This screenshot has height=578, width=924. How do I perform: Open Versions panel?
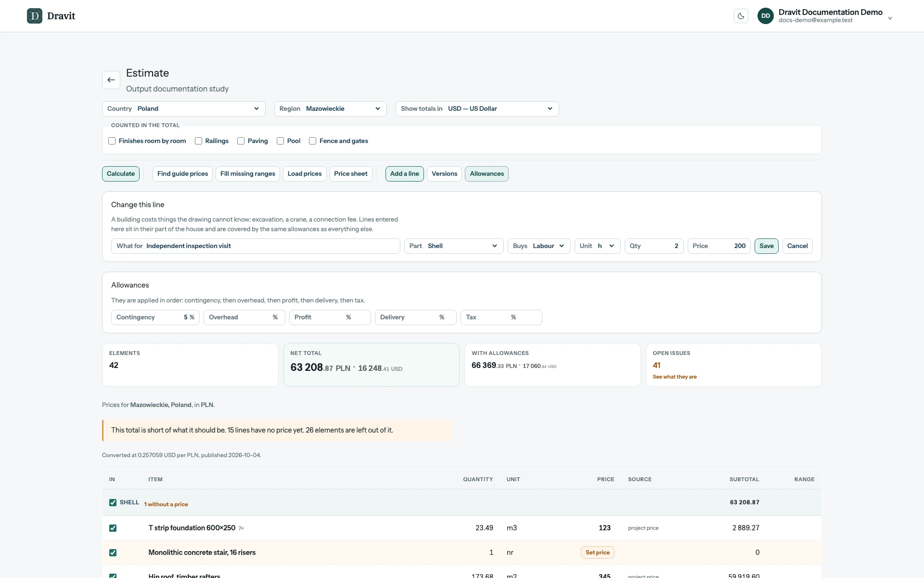pos(445,174)
